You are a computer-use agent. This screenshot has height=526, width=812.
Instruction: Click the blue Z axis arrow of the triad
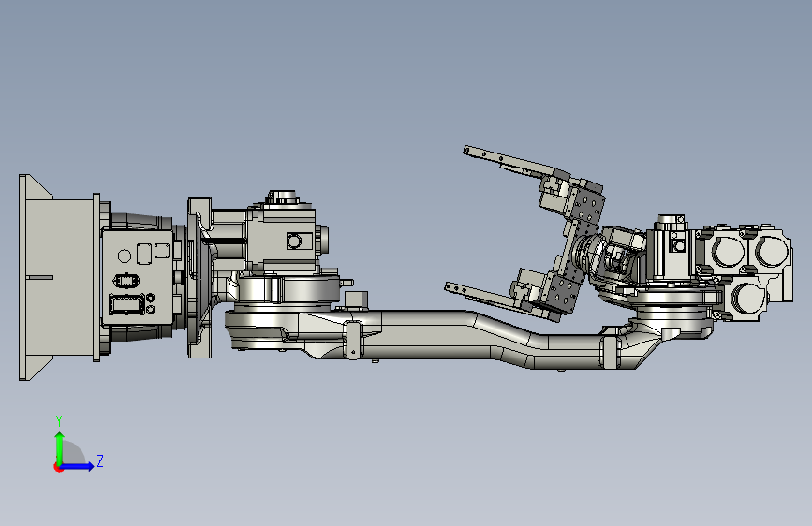(x=78, y=466)
